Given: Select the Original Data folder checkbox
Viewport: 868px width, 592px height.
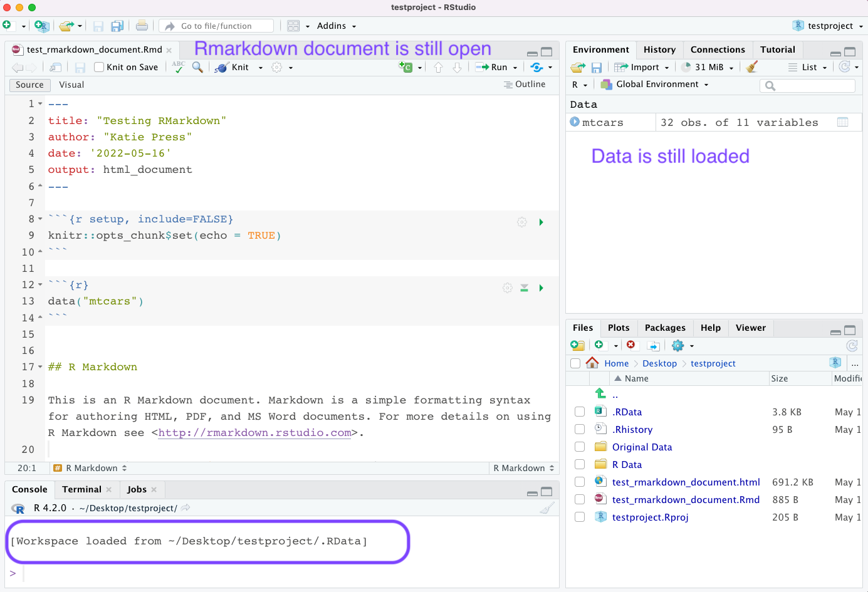Looking at the screenshot, I should [x=580, y=447].
